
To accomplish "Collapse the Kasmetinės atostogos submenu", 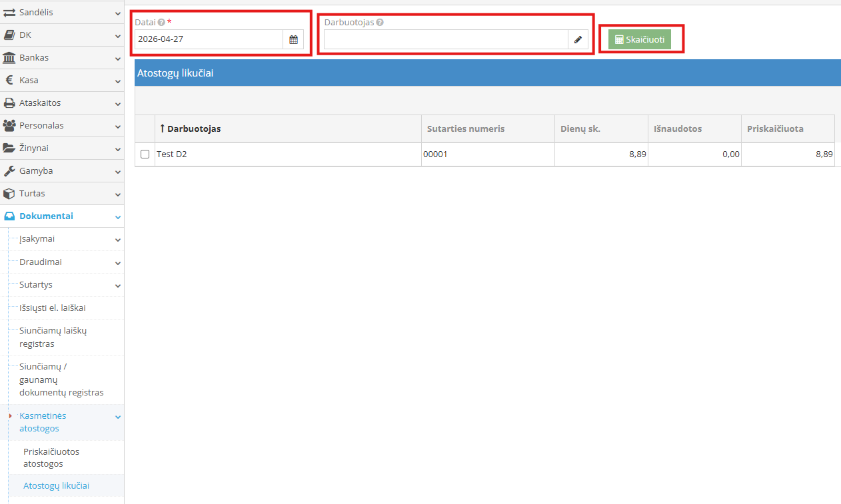I will pos(117,417).
